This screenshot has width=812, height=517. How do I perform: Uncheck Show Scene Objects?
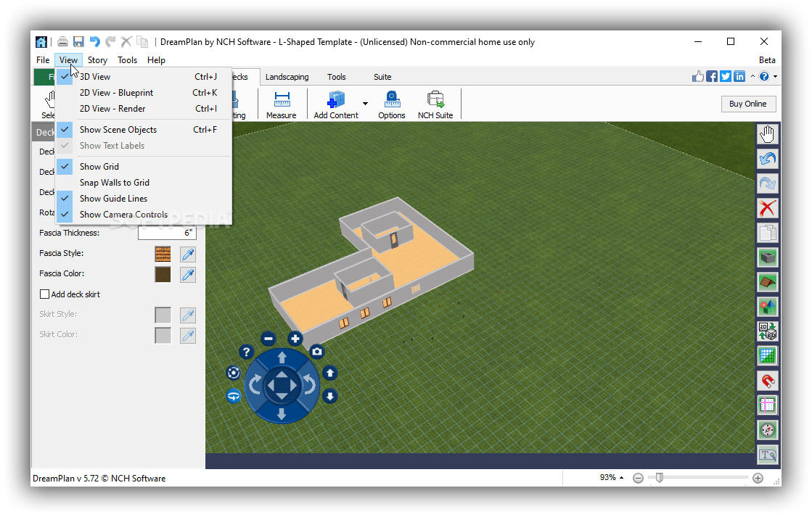[x=144, y=129]
